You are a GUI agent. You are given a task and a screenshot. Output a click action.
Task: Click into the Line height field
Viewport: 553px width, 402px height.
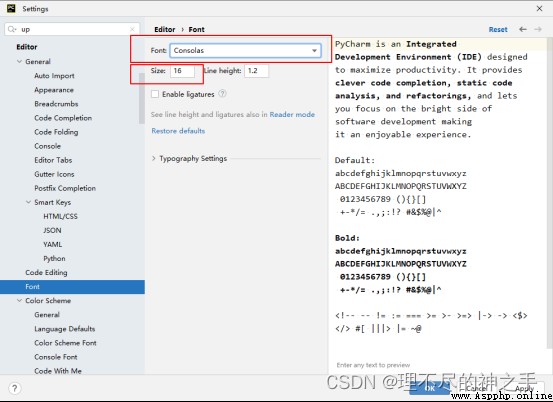256,71
